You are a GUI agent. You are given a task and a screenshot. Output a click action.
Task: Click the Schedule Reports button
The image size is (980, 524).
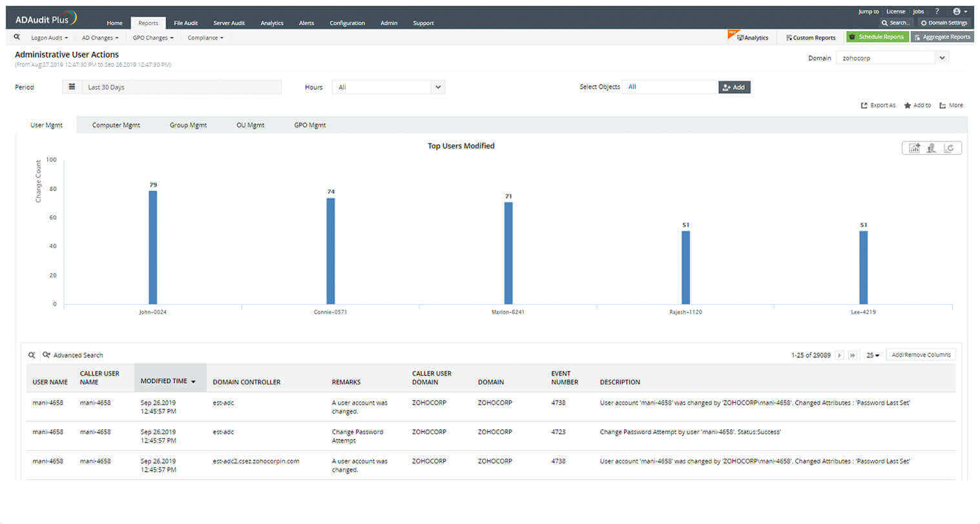(x=877, y=37)
